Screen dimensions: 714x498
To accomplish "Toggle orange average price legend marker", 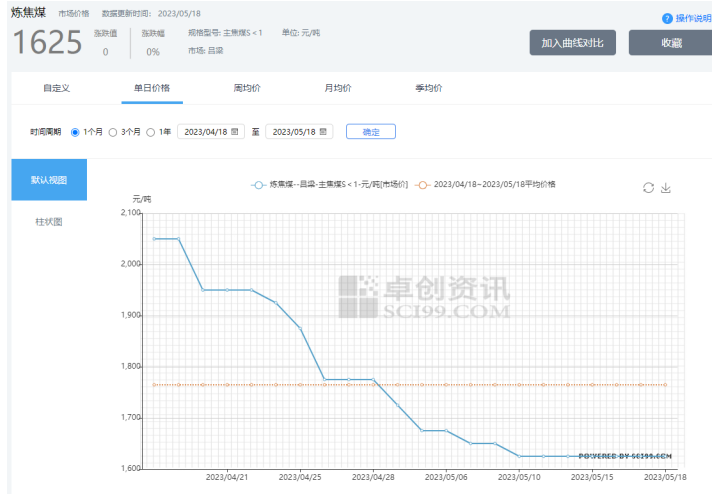I will coord(423,185).
